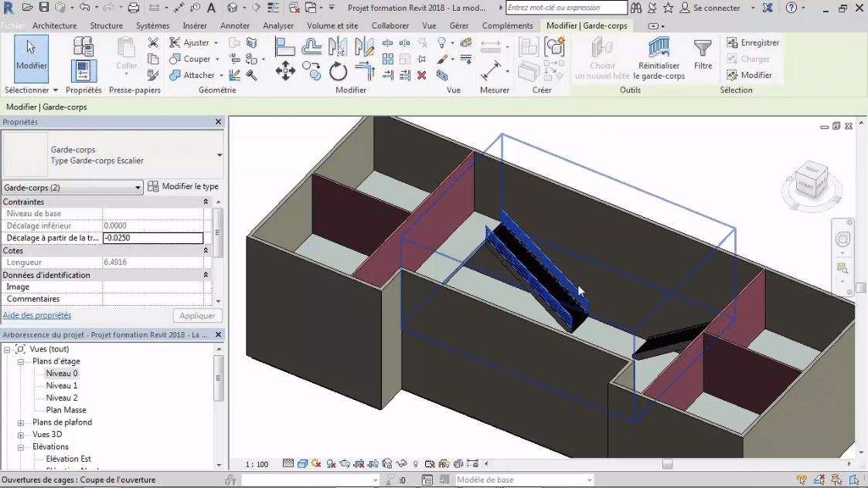The width and height of the screenshot is (868, 488).
Task: Open the Annoter ribbon tab
Action: (x=235, y=25)
